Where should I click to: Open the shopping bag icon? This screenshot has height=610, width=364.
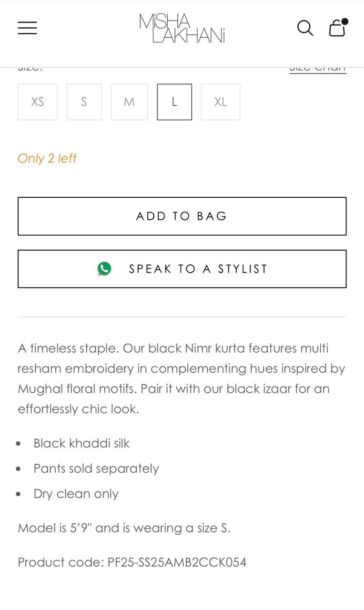coord(337,28)
